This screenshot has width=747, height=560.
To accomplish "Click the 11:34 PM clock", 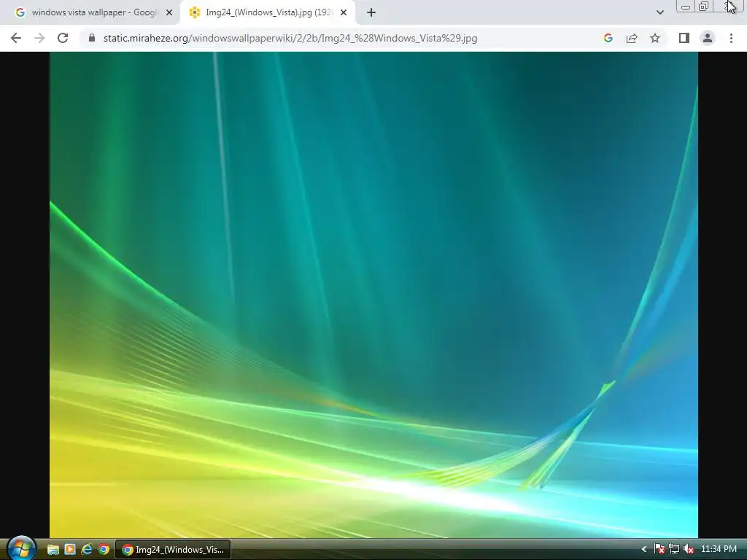I will click(x=719, y=549).
